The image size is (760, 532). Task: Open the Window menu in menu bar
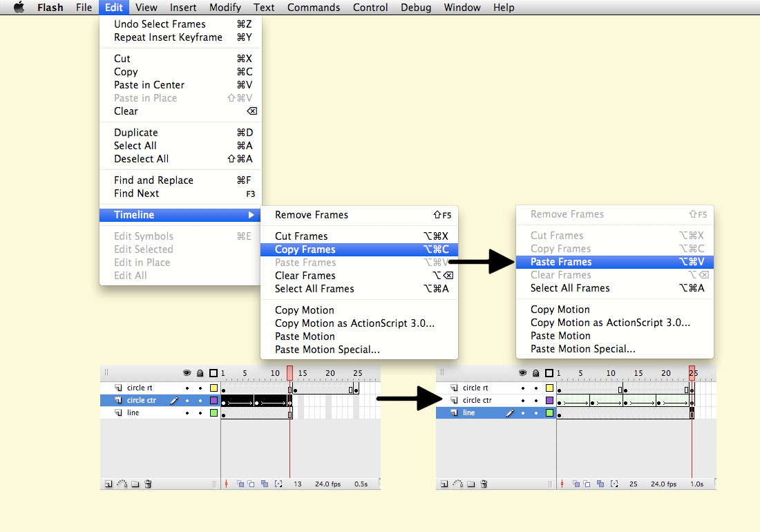[462, 8]
